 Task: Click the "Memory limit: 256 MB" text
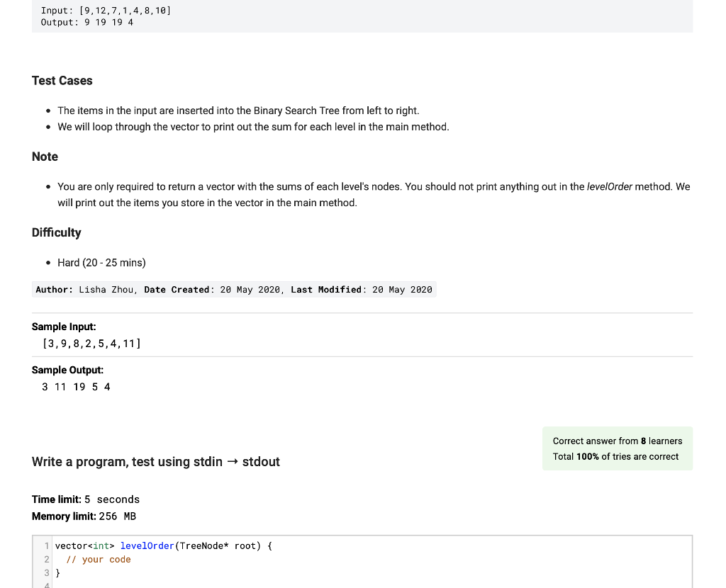pyautogui.click(x=84, y=516)
